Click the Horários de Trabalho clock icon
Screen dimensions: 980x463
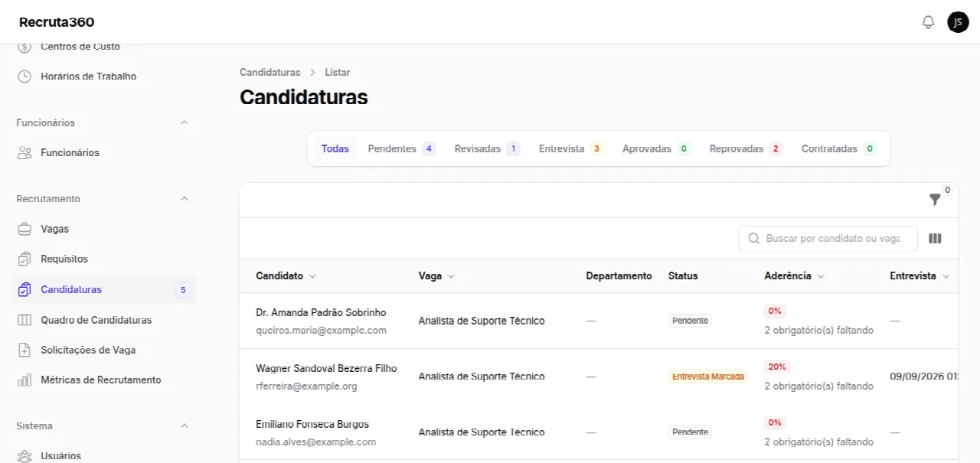pos(24,77)
